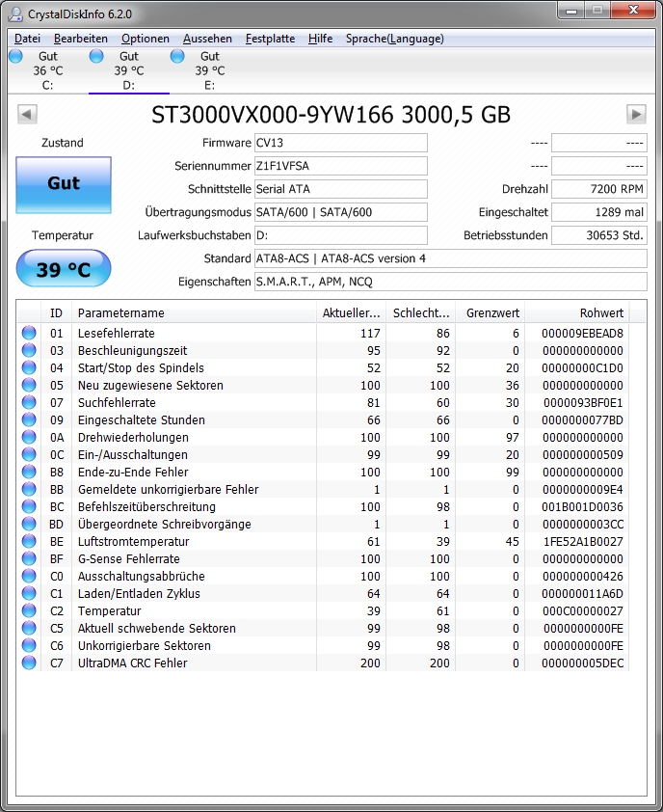Open the Datei menu
Screen dimensions: 663x812
click(27, 39)
